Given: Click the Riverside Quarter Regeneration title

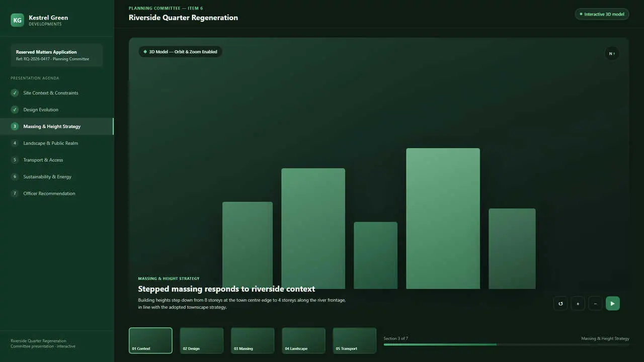Looking at the screenshot, I should coord(183,18).
